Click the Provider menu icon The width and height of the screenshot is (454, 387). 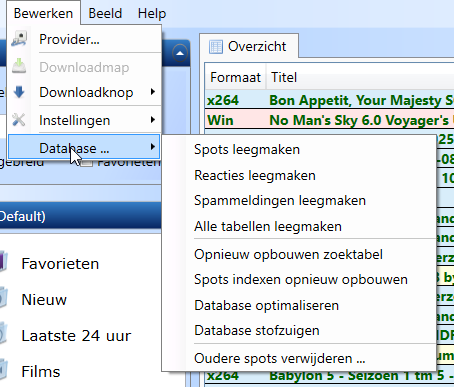(19, 39)
